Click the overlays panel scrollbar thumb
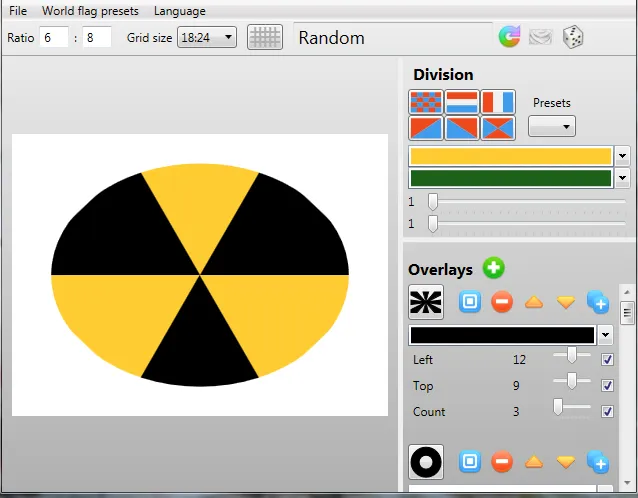Viewport: 638px width, 498px height. pos(627,313)
